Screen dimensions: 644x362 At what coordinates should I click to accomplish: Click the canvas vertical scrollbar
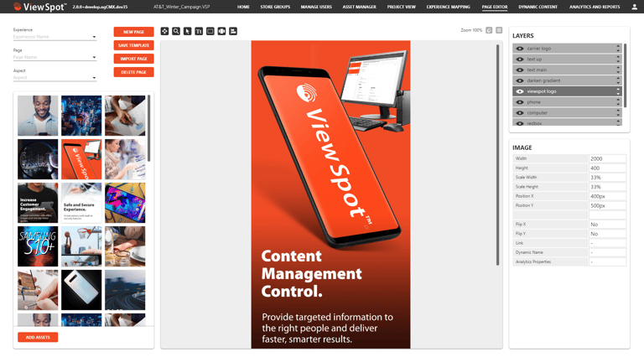(x=498, y=155)
